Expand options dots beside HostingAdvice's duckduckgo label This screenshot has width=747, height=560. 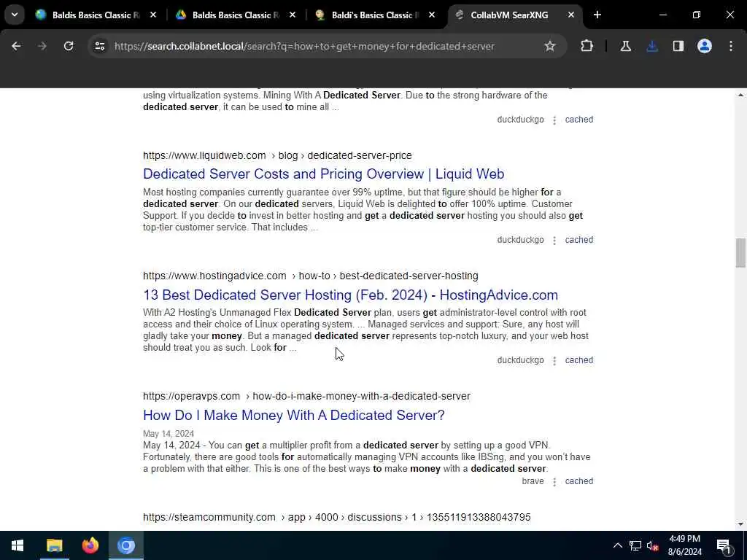(554, 361)
